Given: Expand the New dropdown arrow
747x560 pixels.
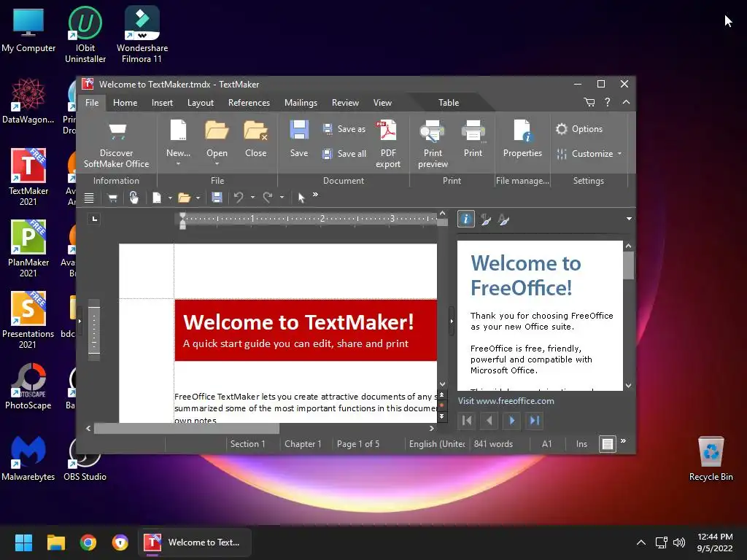Looking at the screenshot, I should point(178,164).
